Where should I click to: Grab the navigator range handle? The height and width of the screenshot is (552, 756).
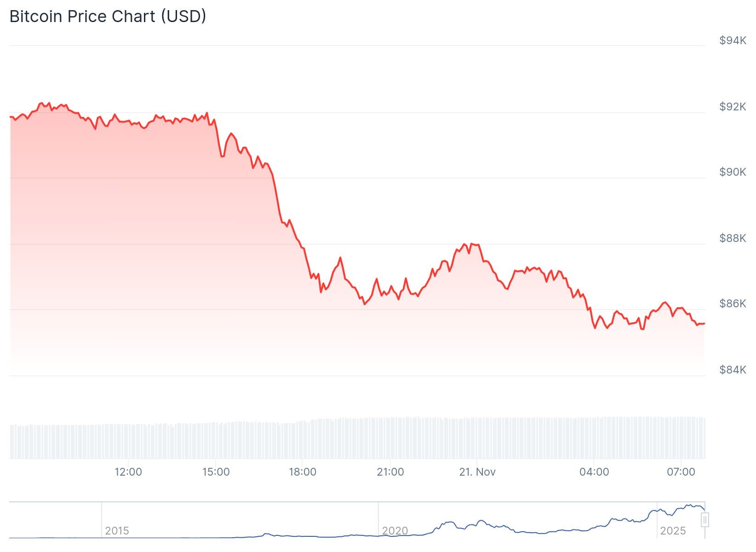click(x=705, y=520)
